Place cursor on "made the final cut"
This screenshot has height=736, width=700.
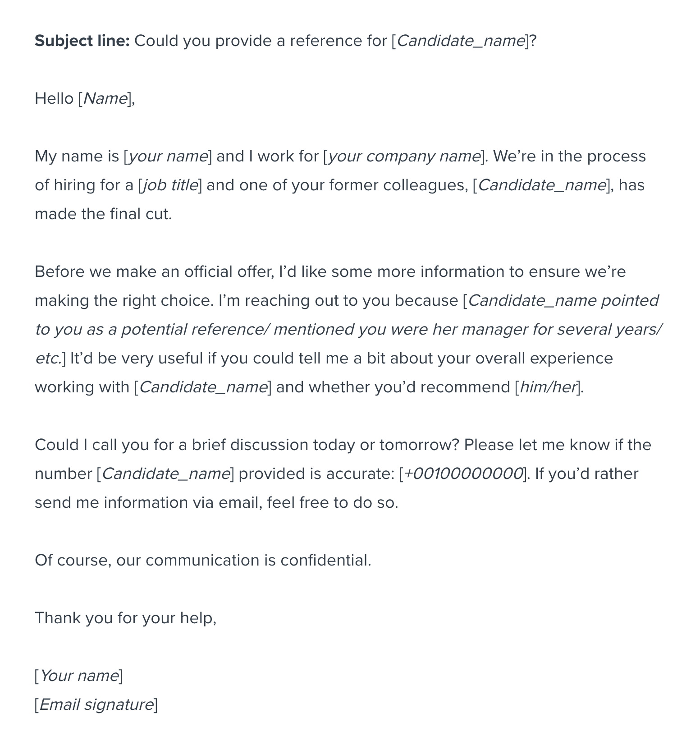pyautogui.click(x=103, y=214)
